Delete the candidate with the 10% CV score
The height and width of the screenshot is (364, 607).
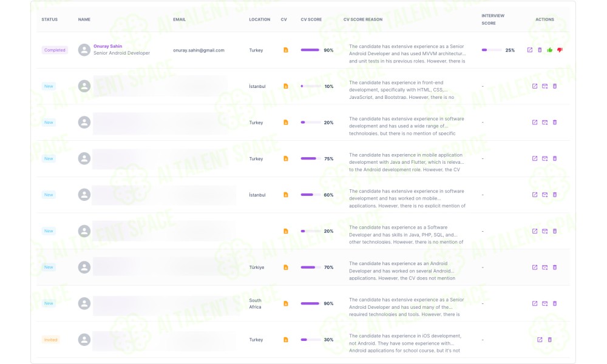pos(555,86)
